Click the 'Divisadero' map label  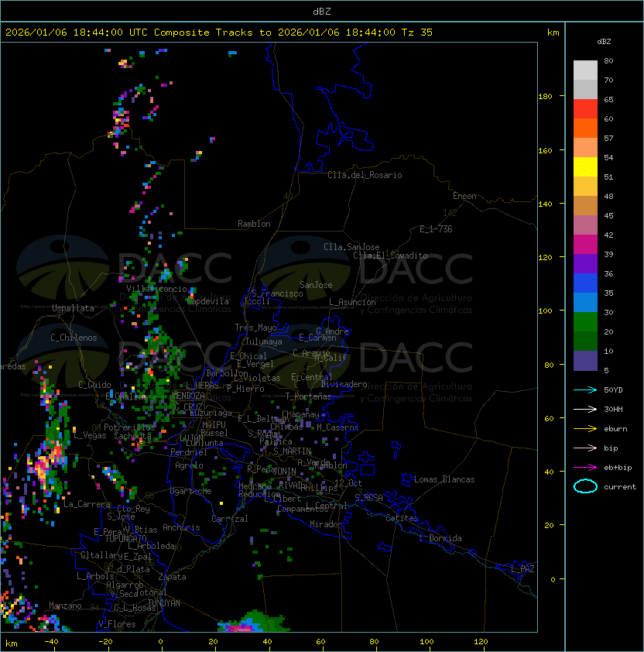[344, 384]
